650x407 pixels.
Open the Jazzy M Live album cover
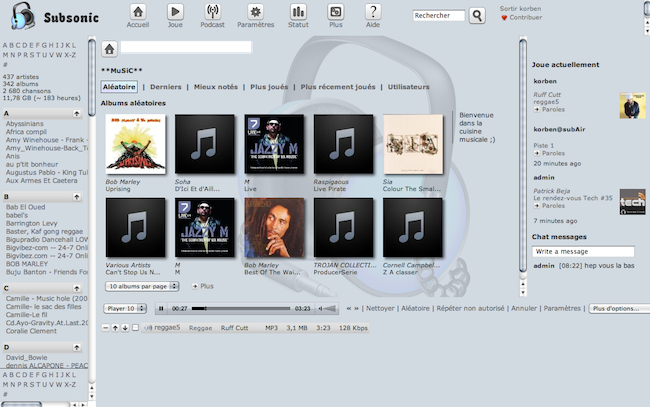[x=274, y=144]
